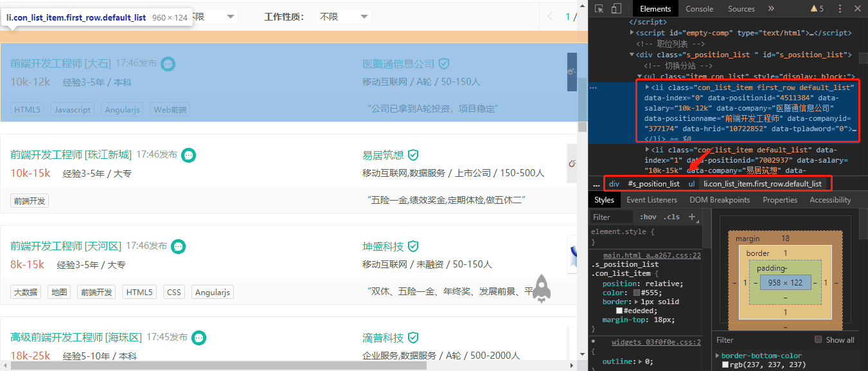Expand the outline shorthand property

641,361
